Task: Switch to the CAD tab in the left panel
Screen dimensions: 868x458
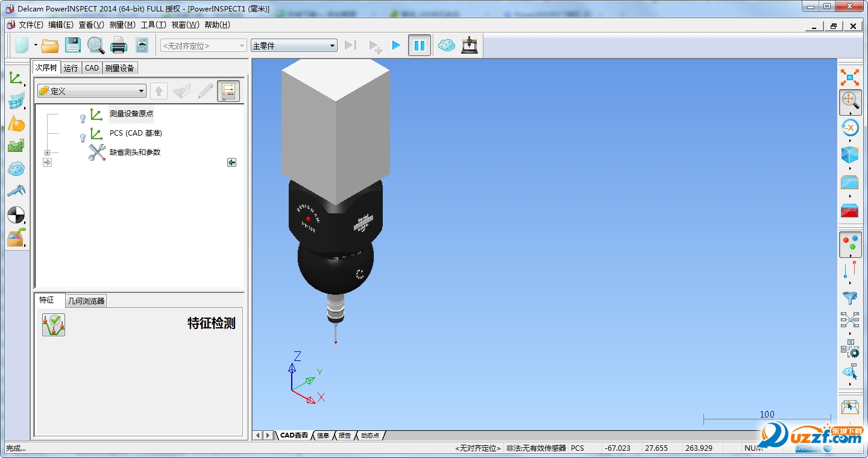Action: click(x=92, y=68)
